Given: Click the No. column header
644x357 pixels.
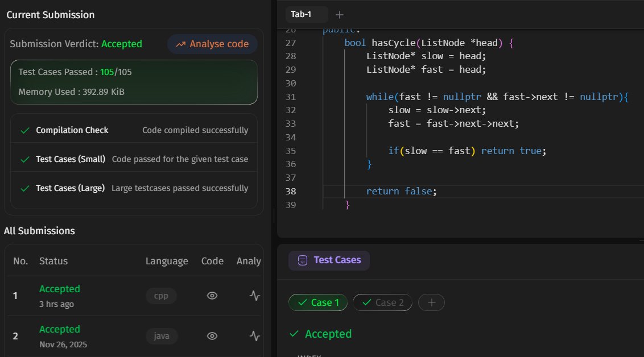Looking at the screenshot, I should (20, 261).
